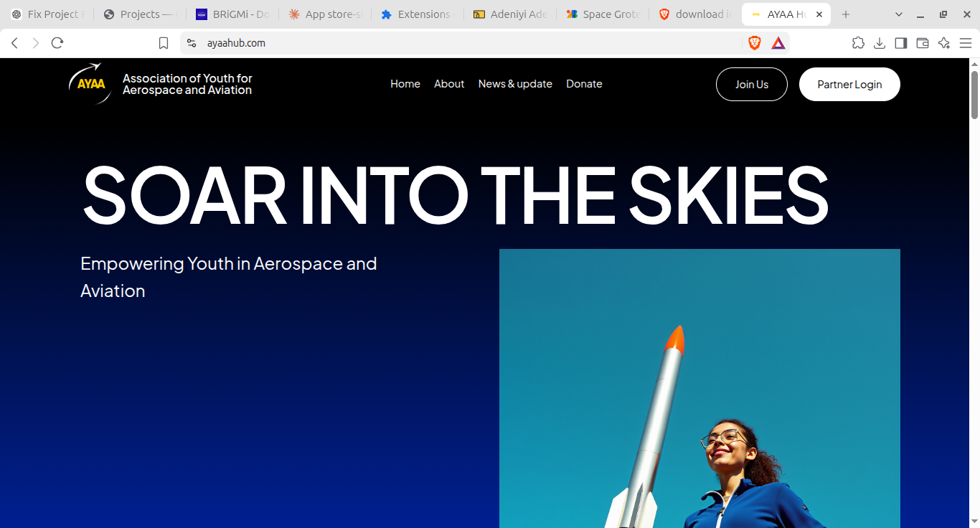Click the "Association of Youth for Aerospace and Aviation" text

(x=187, y=84)
